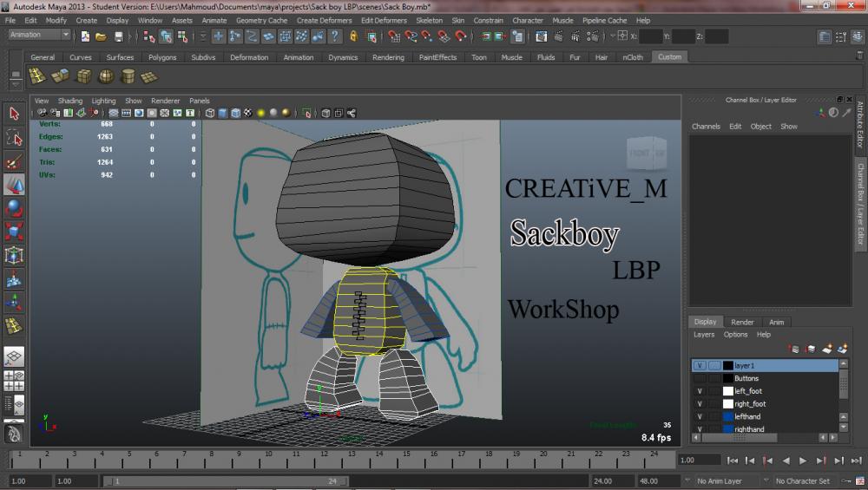Click the range slider bar at bottom
Screen dimensions: 868x490
click(226, 481)
